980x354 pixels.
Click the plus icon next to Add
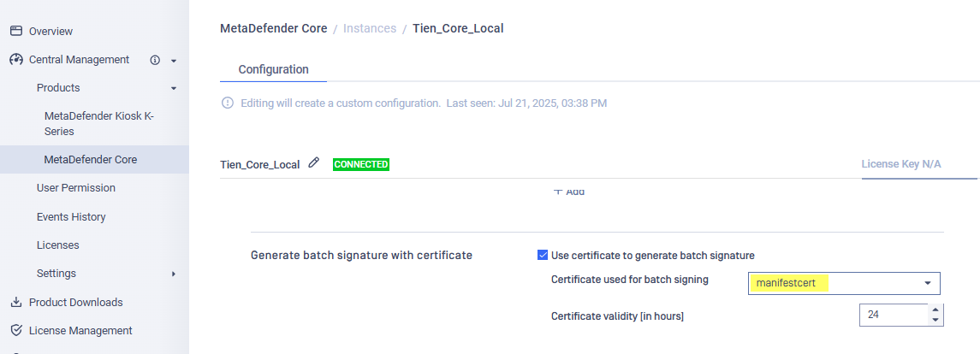click(x=558, y=192)
